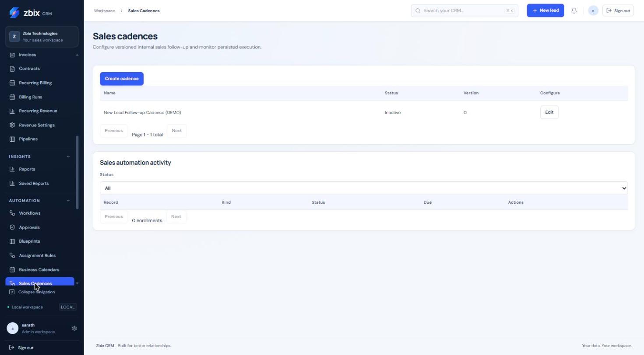The width and height of the screenshot is (644, 355).
Task: Open the Zbix Technologies workspace switcher
Action: [x=42, y=37]
